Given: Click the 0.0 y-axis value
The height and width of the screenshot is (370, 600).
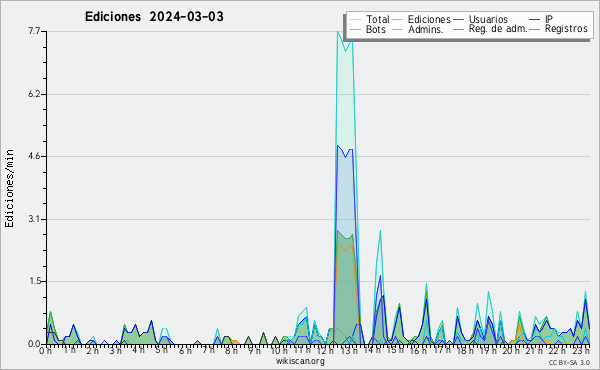Looking at the screenshot, I should [34, 344].
